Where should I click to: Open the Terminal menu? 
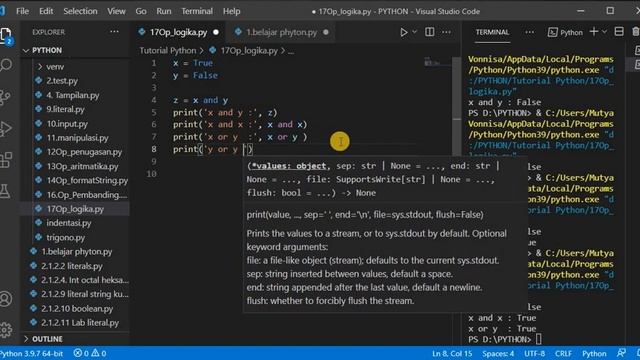click(x=197, y=11)
